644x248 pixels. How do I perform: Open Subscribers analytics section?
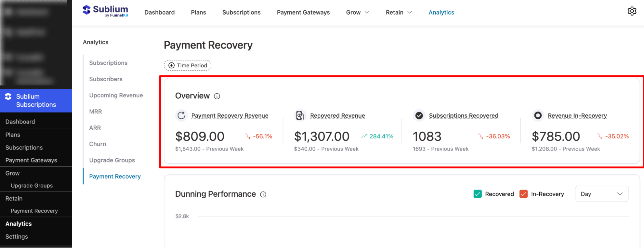(106, 79)
